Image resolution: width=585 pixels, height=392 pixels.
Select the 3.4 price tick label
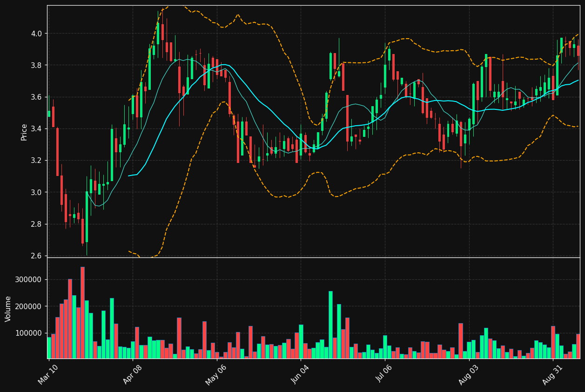(36, 129)
